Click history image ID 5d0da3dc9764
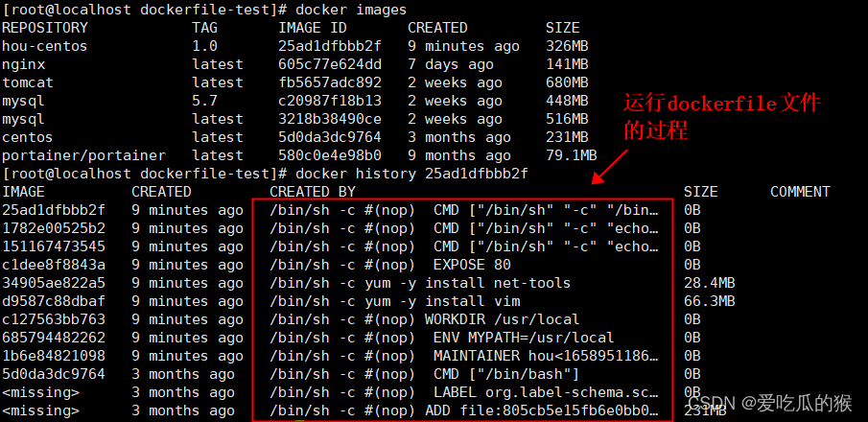868x422 pixels. 53,375
